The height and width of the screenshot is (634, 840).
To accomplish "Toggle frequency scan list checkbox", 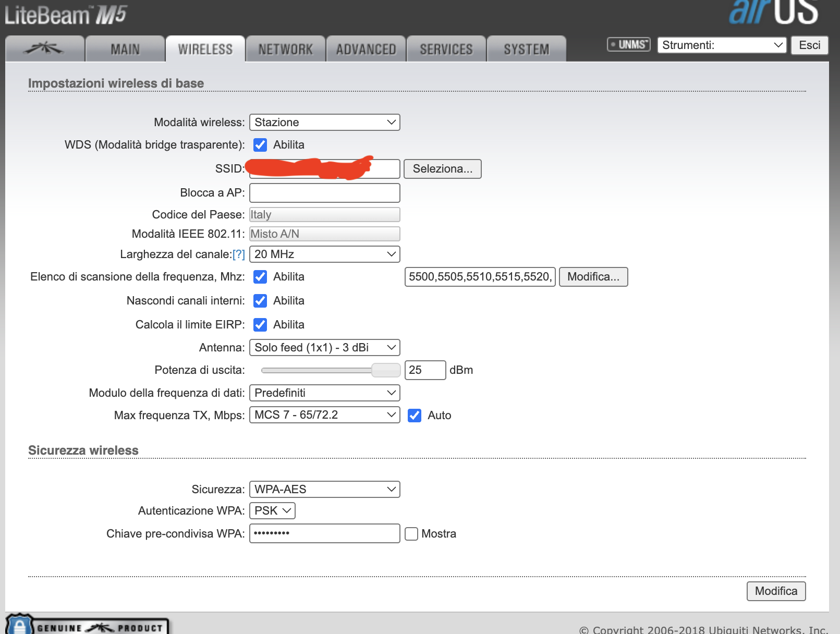I will click(260, 277).
